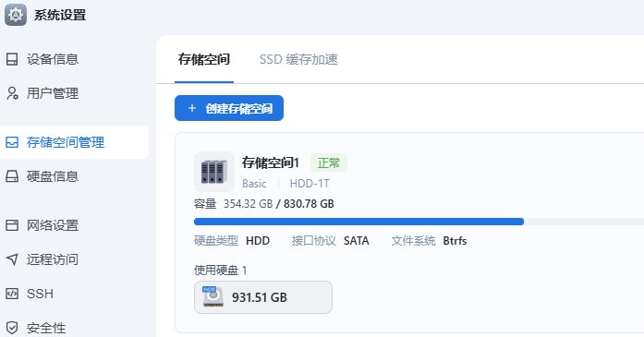Click the blue capacity usage bar
This screenshot has height=337, width=644.
pyautogui.click(x=358, y=222)
